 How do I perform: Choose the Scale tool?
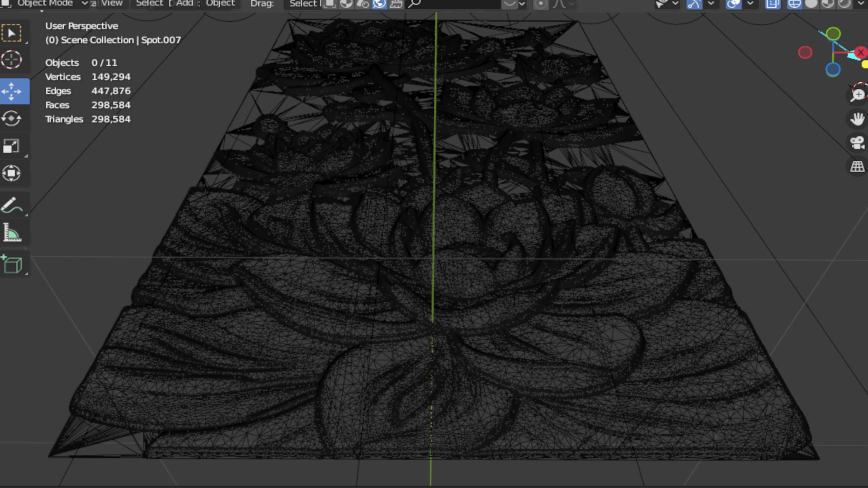[x=12, y=146]
